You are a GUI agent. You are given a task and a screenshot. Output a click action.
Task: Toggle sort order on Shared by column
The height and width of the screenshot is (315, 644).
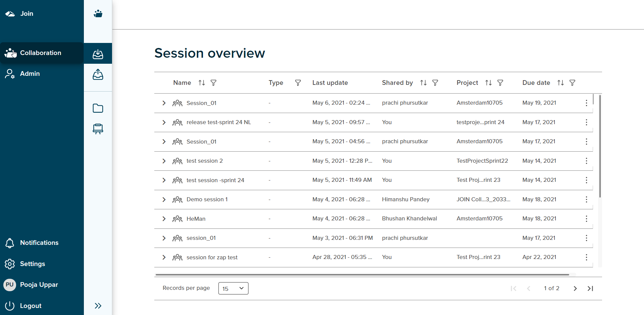423,83
